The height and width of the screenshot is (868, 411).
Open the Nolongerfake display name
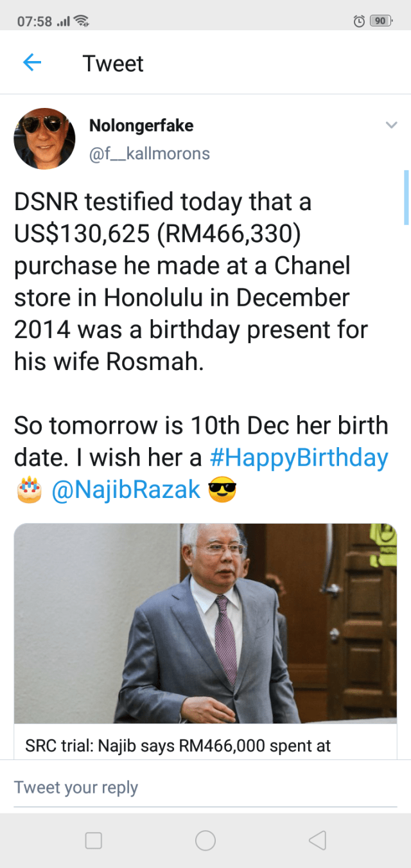[141, 126]
